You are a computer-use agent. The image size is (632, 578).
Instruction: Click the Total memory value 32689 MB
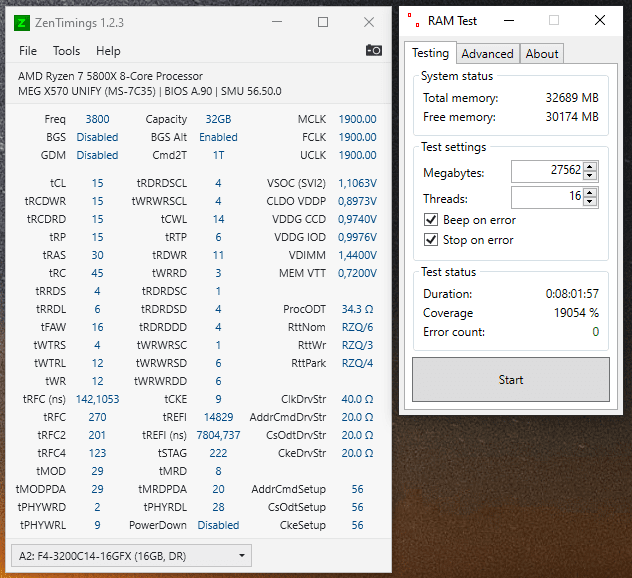(x=572, y=98)
